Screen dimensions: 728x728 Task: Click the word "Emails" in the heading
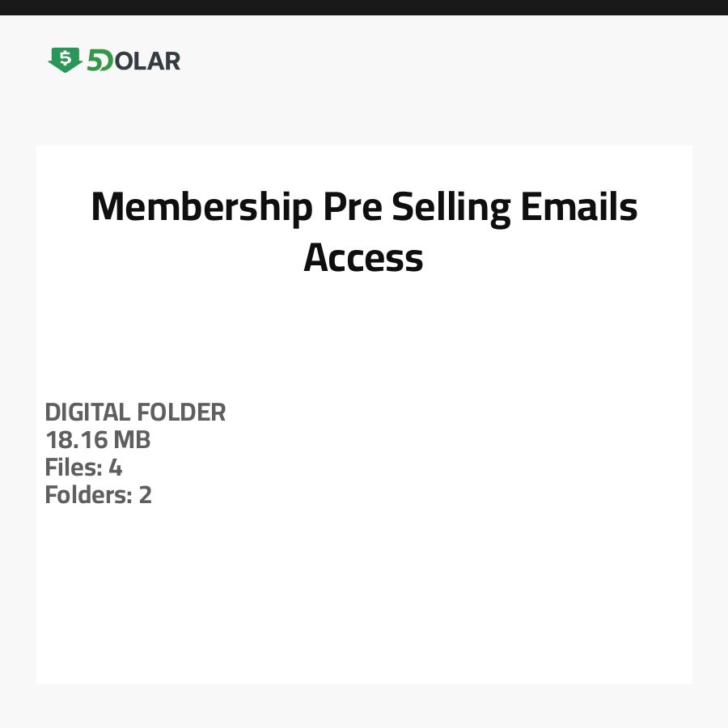(579, 207)
